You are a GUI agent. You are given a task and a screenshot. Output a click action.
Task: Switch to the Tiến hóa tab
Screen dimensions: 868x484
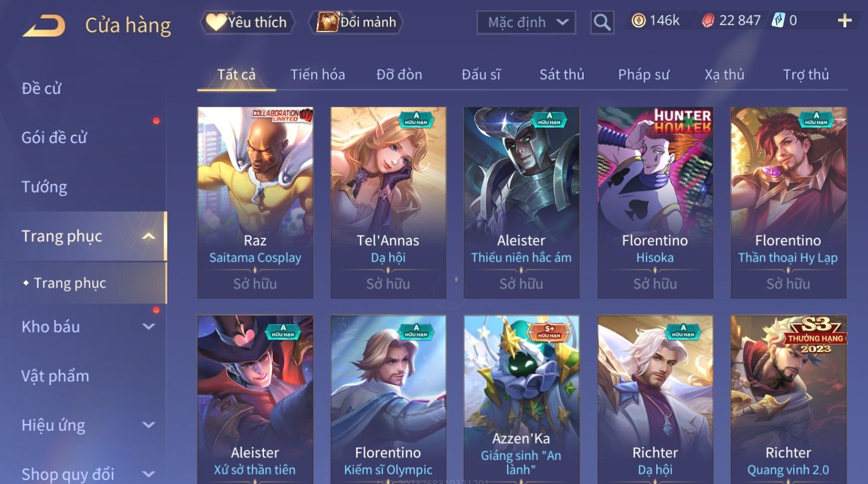coord(318,74)
